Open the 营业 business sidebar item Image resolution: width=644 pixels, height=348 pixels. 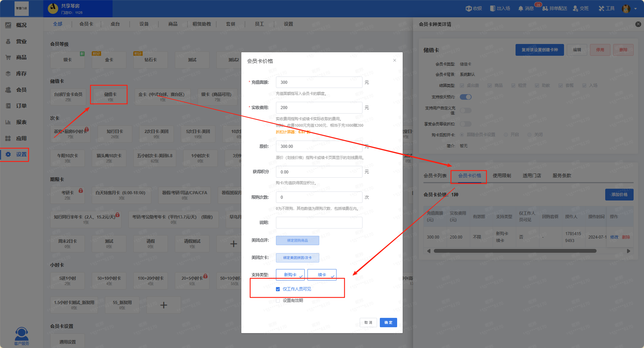coord(16,41)
